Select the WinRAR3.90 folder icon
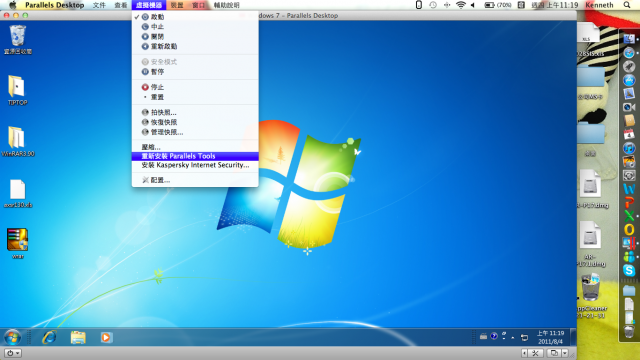The width and height of the screenshot is (640, 360). pyautogui.click(x=18, y=141)
